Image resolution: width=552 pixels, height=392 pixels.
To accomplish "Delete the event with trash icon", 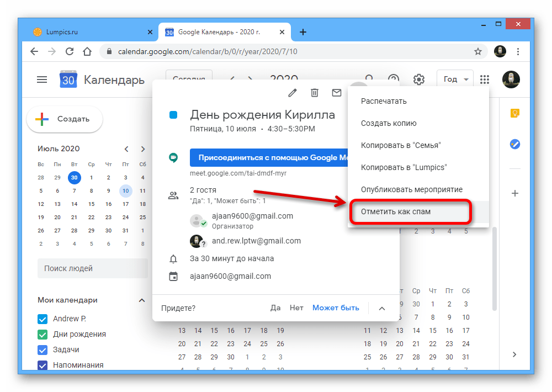I will [x=315, y=93].
